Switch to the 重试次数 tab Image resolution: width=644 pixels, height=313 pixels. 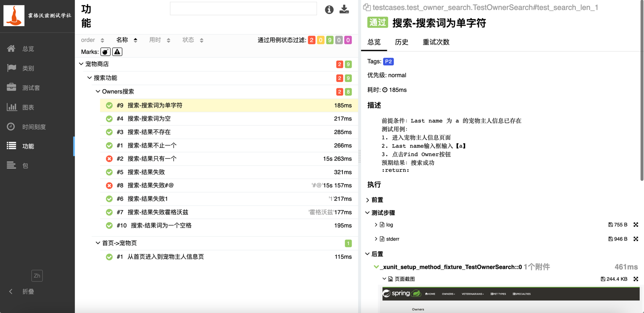[436, 42]
